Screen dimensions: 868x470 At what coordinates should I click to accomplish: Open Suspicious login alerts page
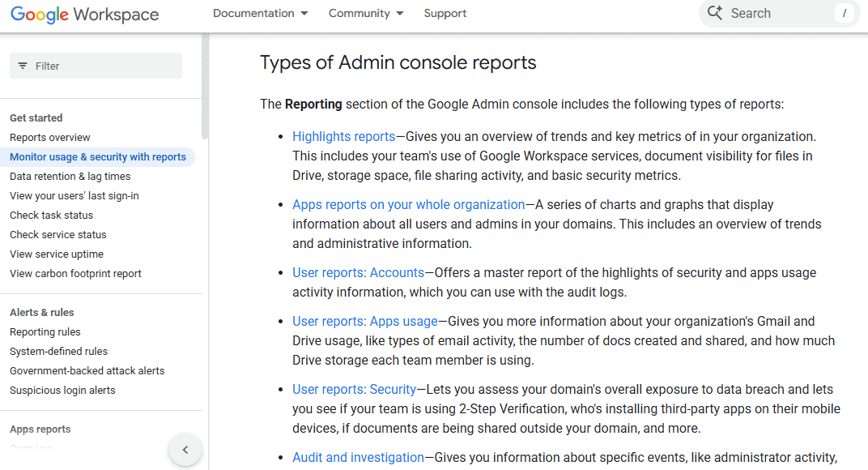(x=62, y=391)
